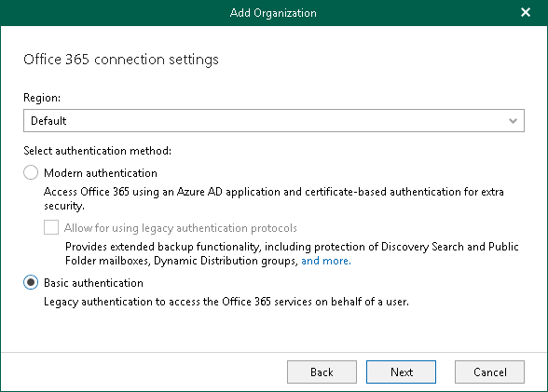Viewport: 548px width, 392px height.
Task: Cancel the Add Organization wizard
Action: 489,372
